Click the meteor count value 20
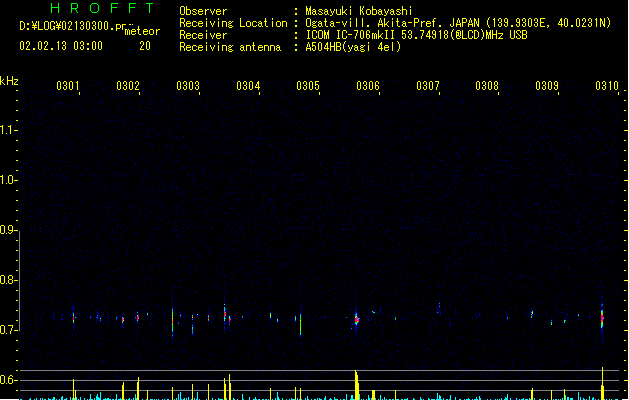Image resolution: width=629 pixels, height=400 pixels. [145, 46]
